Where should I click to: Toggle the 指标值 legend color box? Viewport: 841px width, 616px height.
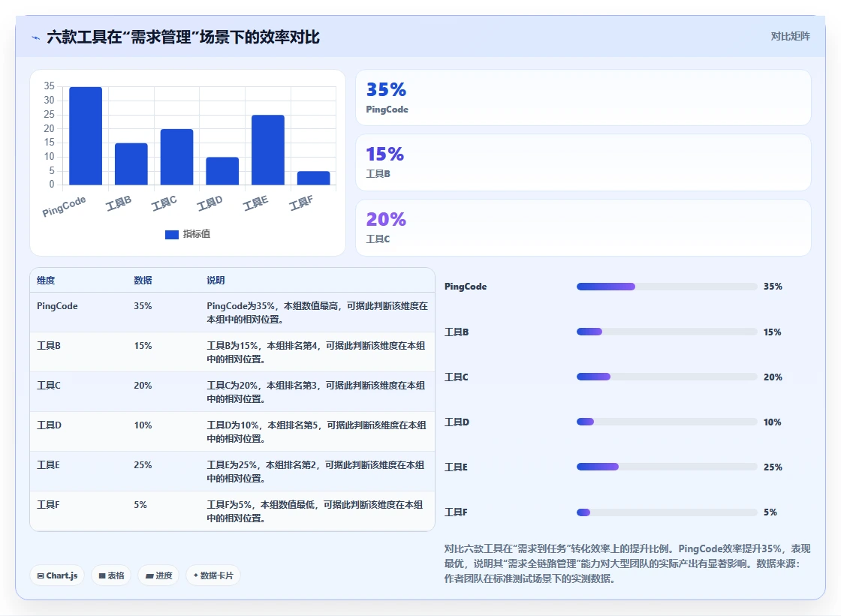click(172, 234)
